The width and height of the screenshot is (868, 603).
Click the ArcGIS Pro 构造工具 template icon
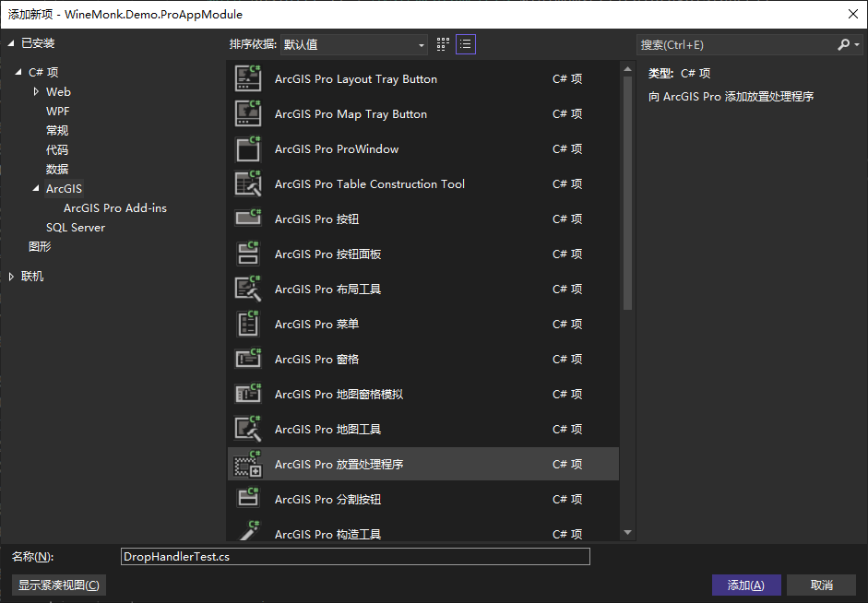[248, 531]
